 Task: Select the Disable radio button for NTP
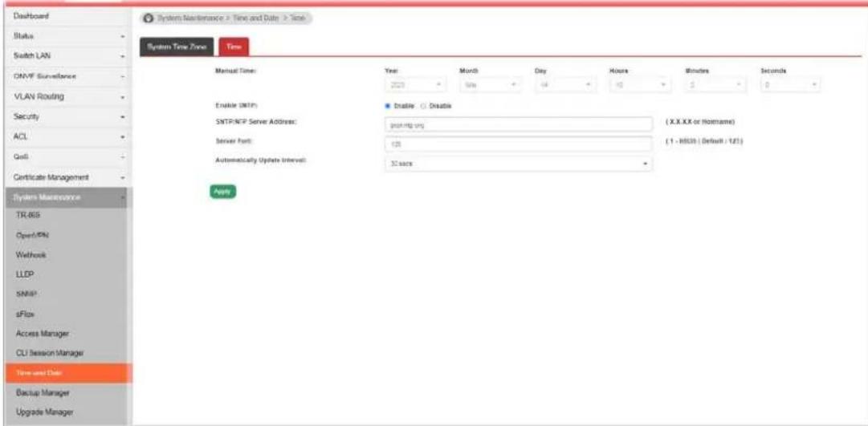coord(424,106)
